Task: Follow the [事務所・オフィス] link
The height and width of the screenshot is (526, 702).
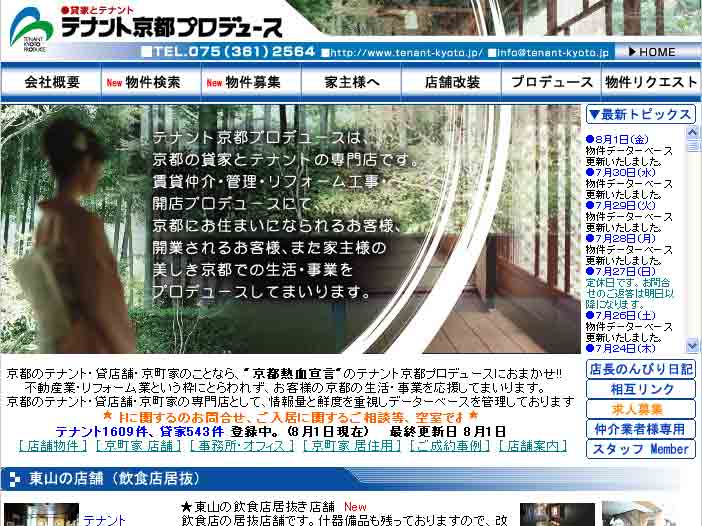Action: 242,446
